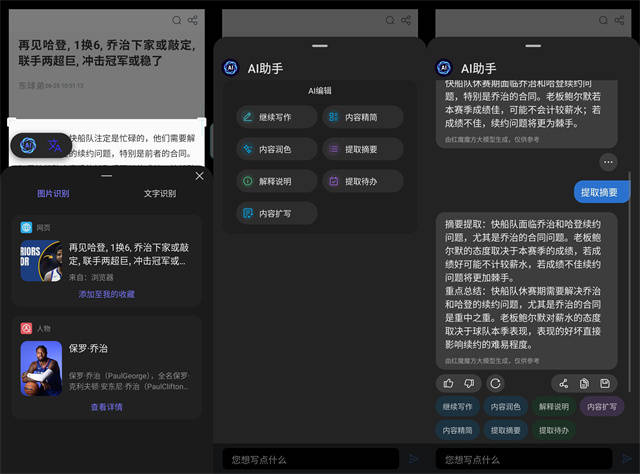
Task: Select the 图片识别 tab
Action: [53, 194]
